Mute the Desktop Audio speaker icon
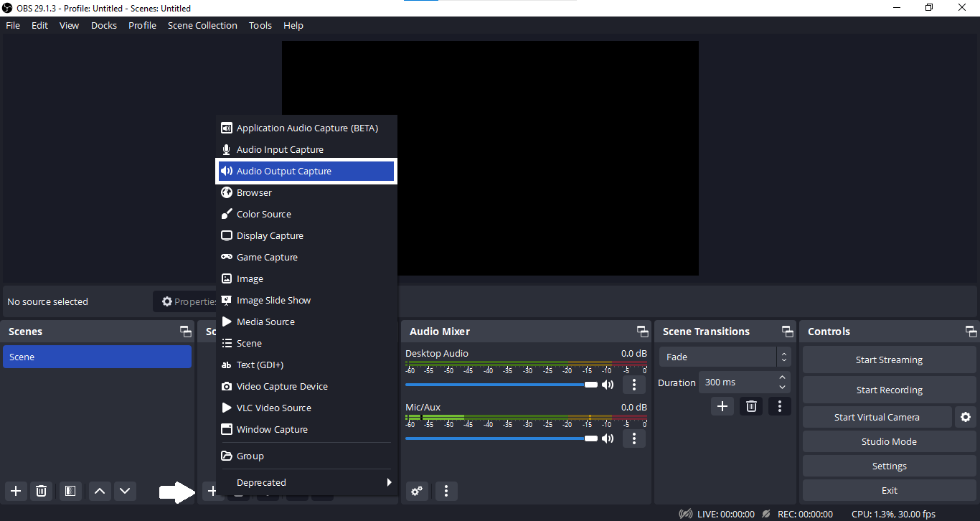 click(608, 385)
